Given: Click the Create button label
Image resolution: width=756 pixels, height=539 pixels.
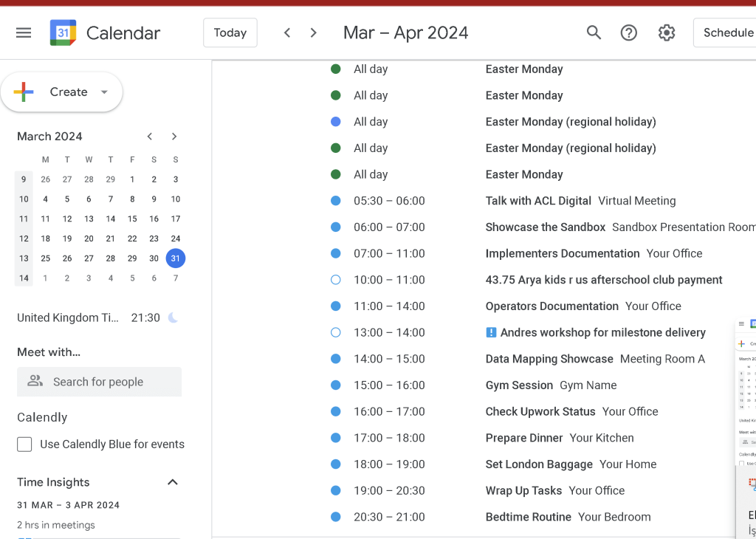Looking at the screenshot, I should pyautogui.click(x=69, y=92).
